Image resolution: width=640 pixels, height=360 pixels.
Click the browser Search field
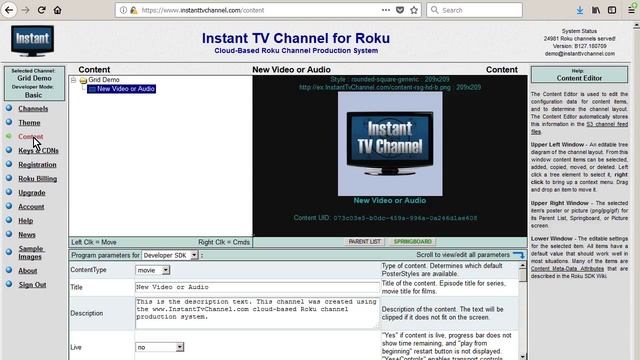click(x=475, y=10)
